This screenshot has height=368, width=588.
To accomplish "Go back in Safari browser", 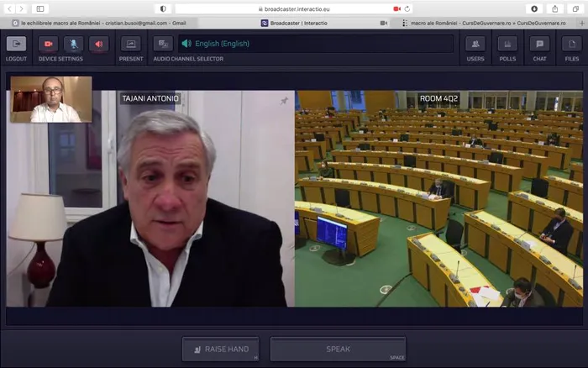I will point(9,8).
